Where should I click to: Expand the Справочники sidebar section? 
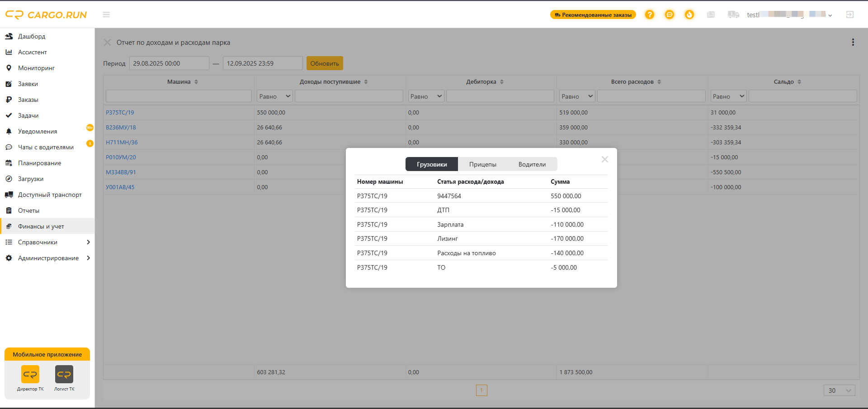point(47,242)
